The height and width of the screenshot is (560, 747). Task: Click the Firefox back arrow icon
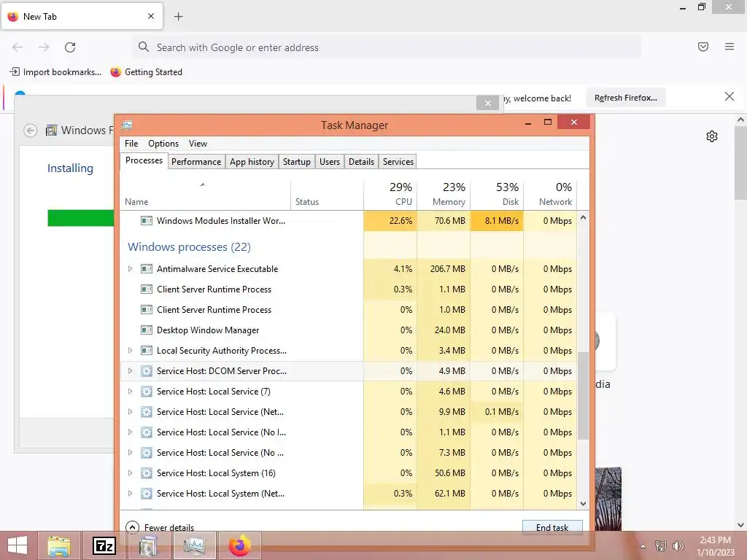pos(18,47)
